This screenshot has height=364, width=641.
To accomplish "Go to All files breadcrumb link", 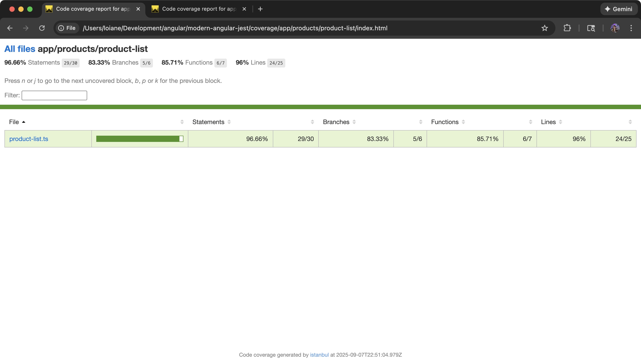I will tap(20, 49).
